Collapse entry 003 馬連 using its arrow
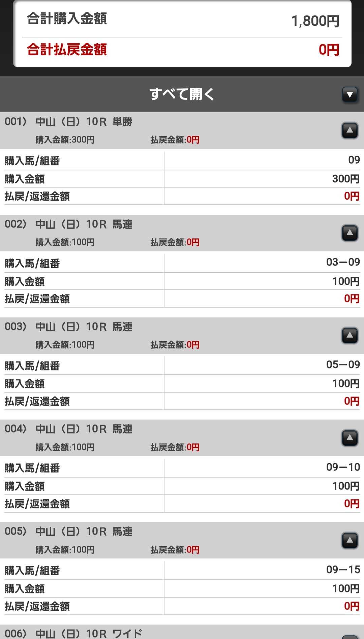The height and width of the screenshot is (639, 364). (350, 335)
